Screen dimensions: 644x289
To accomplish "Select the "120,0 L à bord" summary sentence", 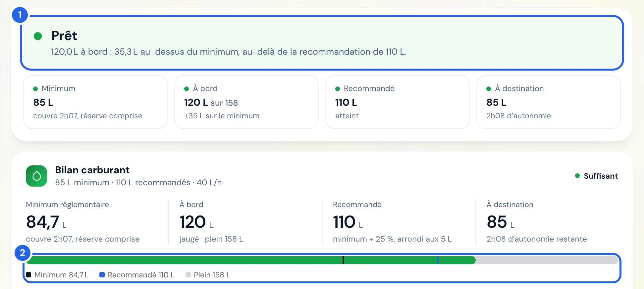I will click(x=229, y=52).
